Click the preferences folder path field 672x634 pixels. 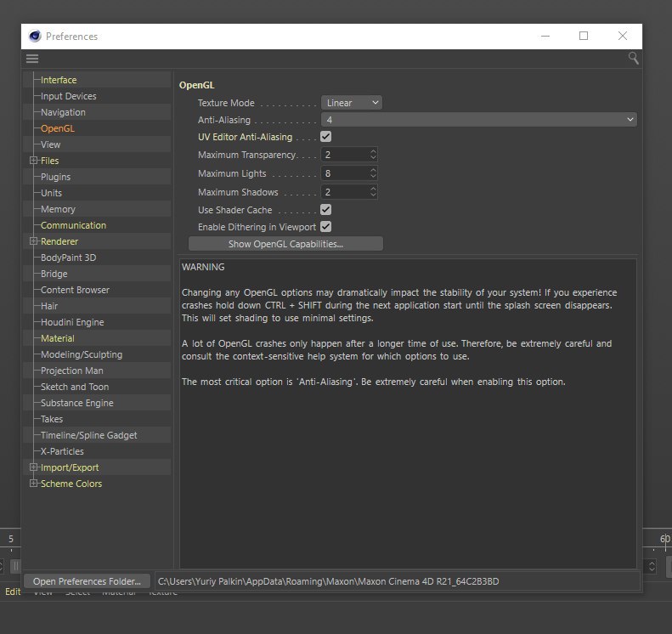(x=397, y=581)
